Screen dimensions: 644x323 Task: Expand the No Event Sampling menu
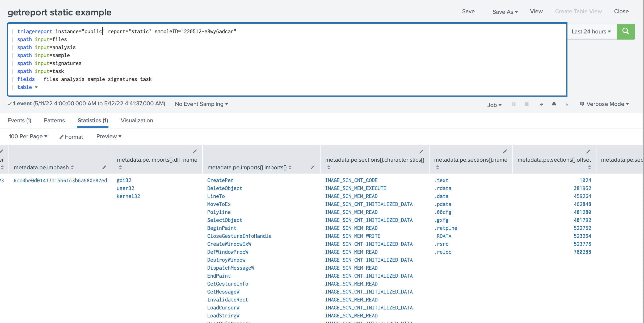click(201, 104)
